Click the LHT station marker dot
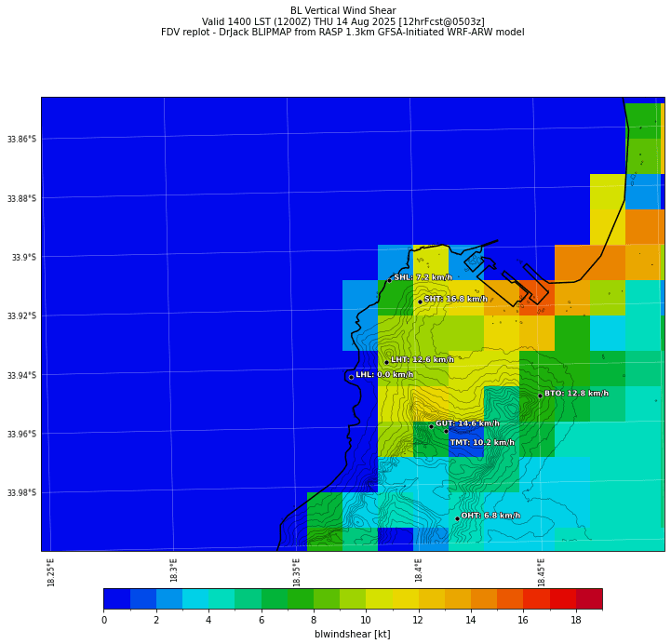The height and width of the screenshot is (644, 671). coord(386,362)
